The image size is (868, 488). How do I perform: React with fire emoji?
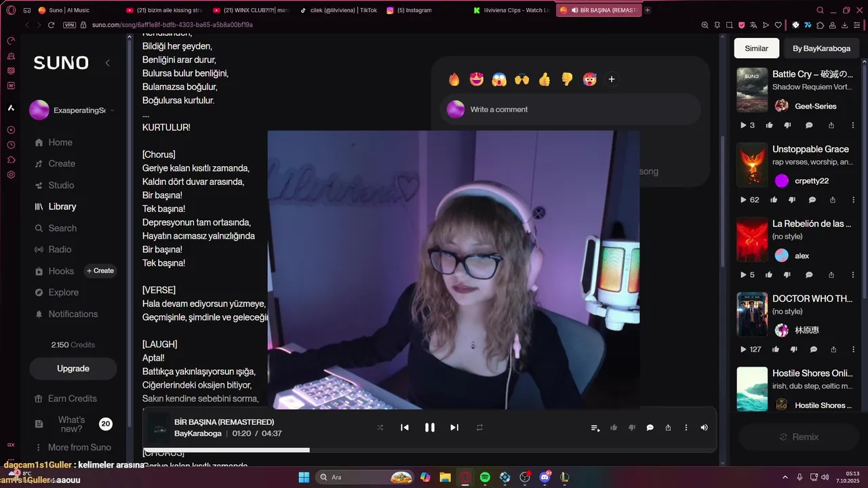click(454, 79)
